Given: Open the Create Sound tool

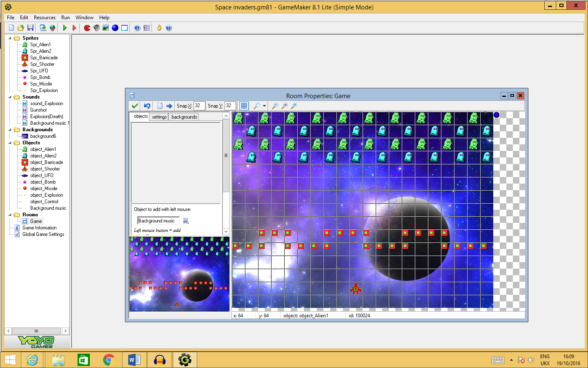Looking at the screenshot, I should (x=96, y=27).
